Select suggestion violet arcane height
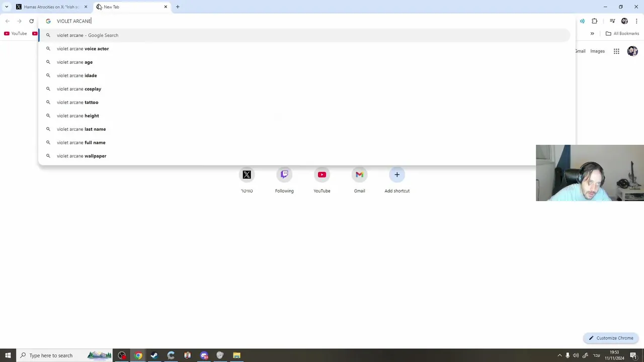 pyautogui.click(x=304, y=116)
